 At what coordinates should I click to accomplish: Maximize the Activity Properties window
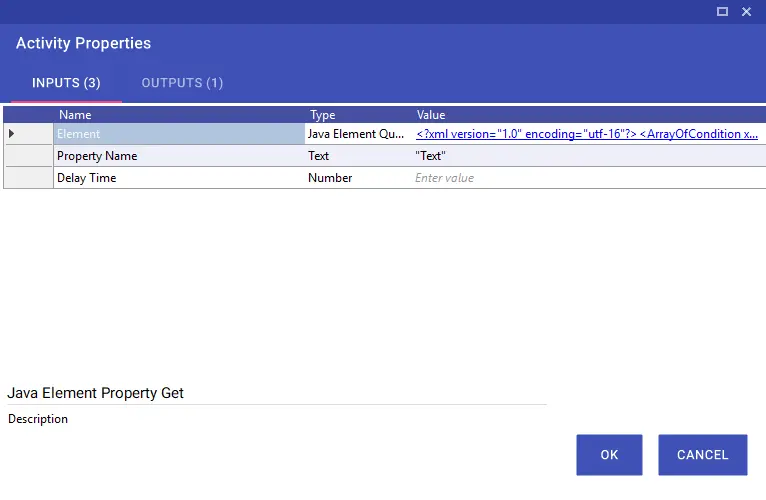coord(722,12)
